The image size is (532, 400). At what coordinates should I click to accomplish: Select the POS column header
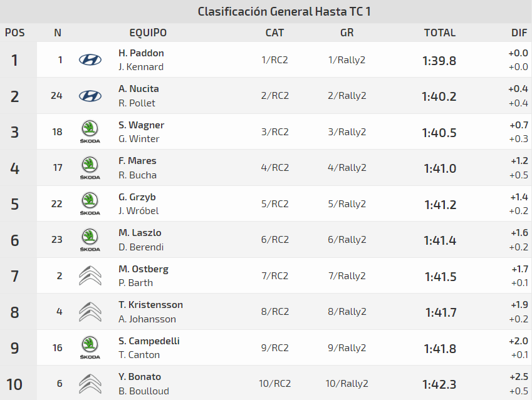15,33
